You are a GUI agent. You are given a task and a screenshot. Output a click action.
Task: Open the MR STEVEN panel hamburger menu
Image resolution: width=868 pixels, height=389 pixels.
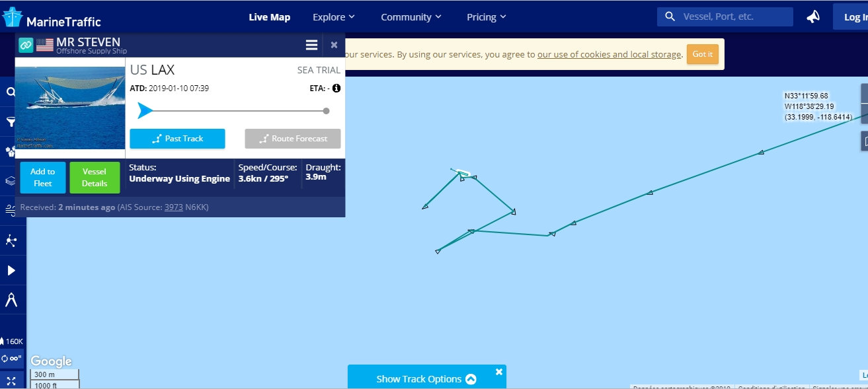pyautogui.click(x=311, y=45)
